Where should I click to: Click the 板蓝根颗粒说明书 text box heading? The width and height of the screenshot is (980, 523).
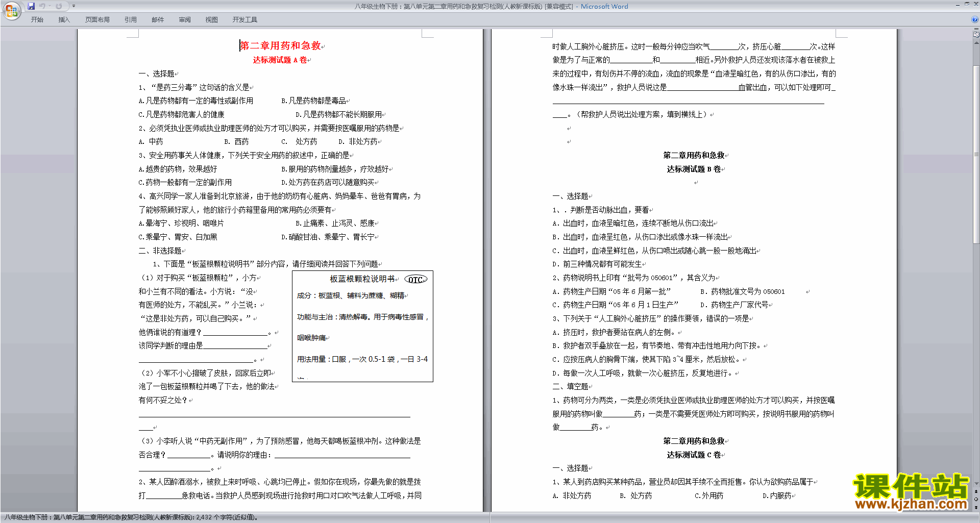(362, 279)
